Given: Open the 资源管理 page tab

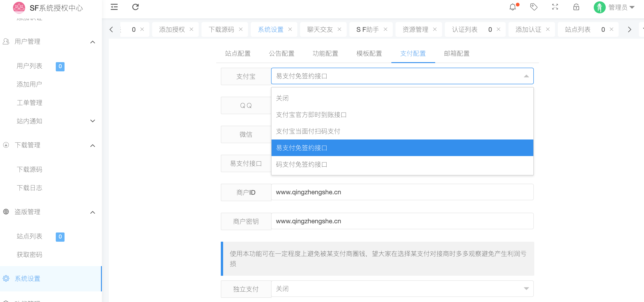Looking at the screenshot, I should point(415,29).
